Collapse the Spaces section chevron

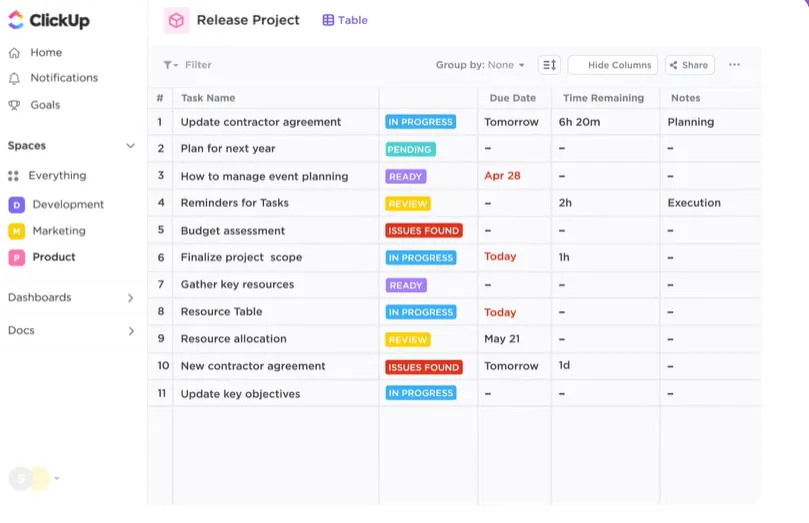coord(131,146)
